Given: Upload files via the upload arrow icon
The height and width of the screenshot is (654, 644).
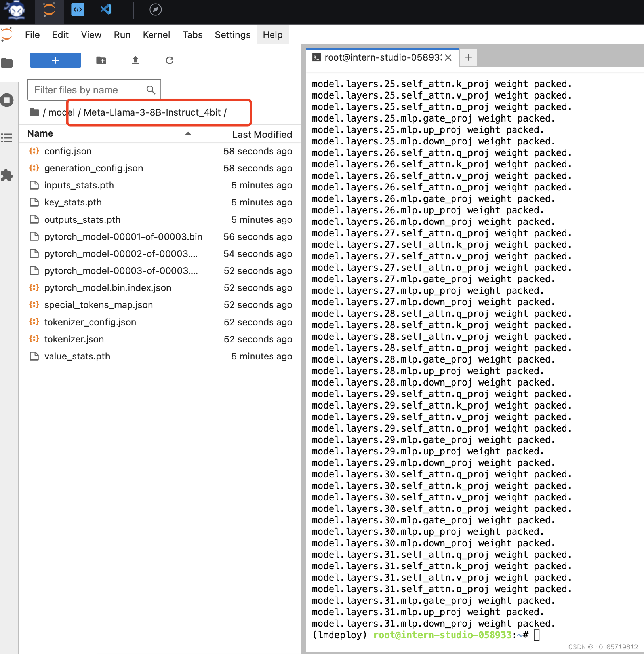Looking at the screenshot, I should [x=135, y=60].
